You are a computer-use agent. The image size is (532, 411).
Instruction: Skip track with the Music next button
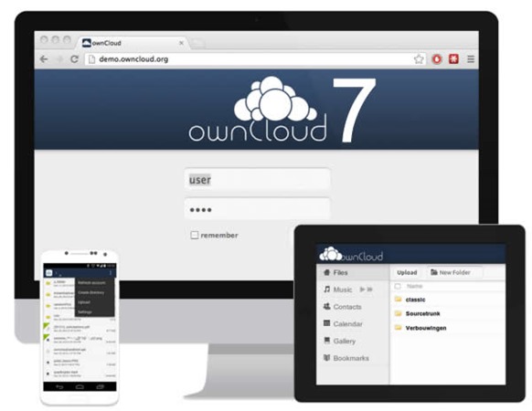[370, 290]
